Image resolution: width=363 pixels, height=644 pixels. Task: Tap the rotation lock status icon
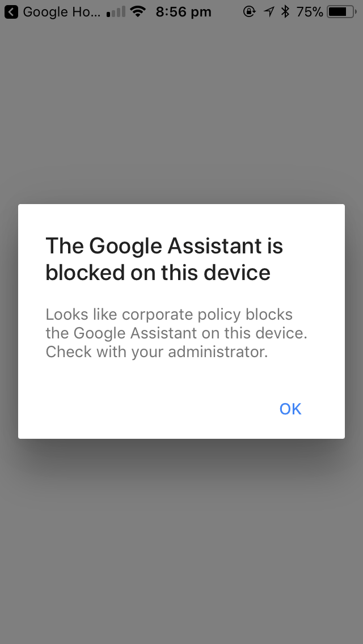pos(249,11)
